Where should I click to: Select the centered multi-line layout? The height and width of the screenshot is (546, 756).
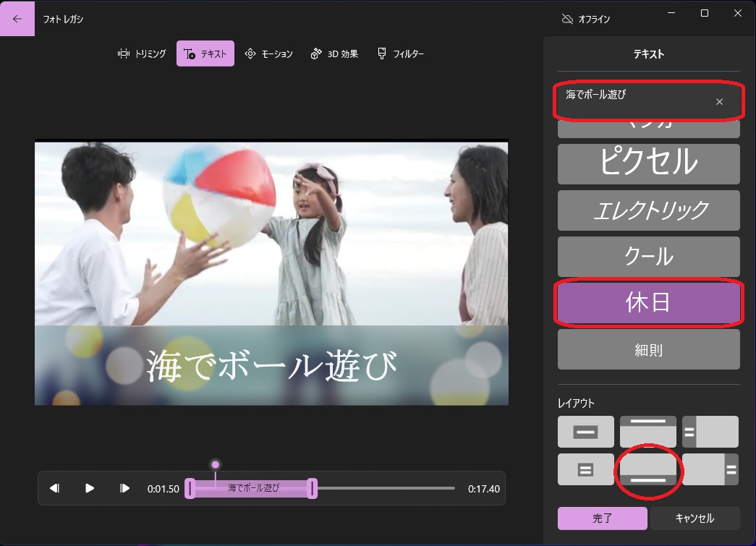(586, 469)
